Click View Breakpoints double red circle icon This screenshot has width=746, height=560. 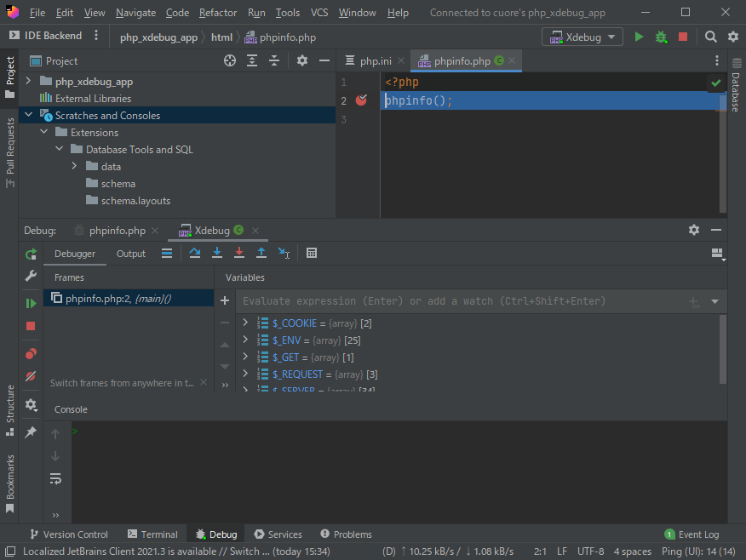point(31,353)
